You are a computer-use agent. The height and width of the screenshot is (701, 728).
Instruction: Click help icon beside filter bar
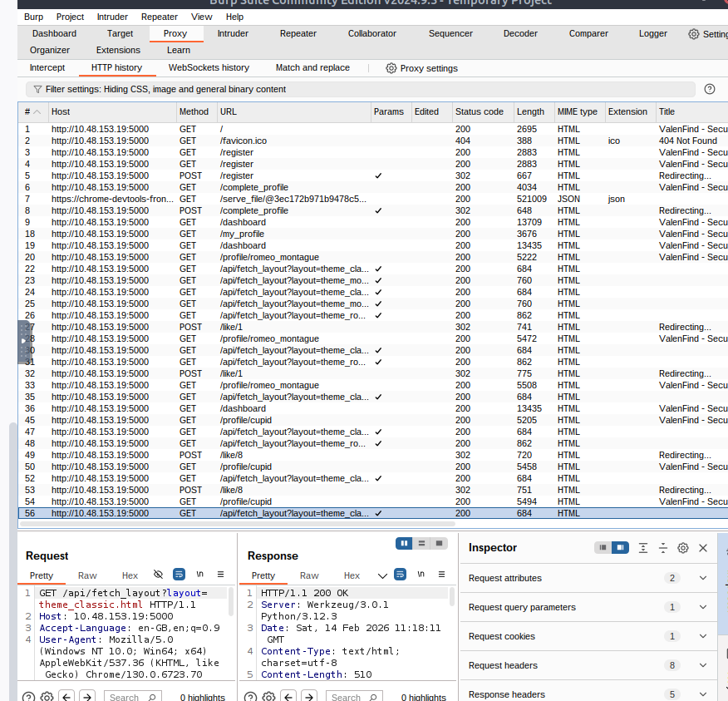click(x=710, y=89)
